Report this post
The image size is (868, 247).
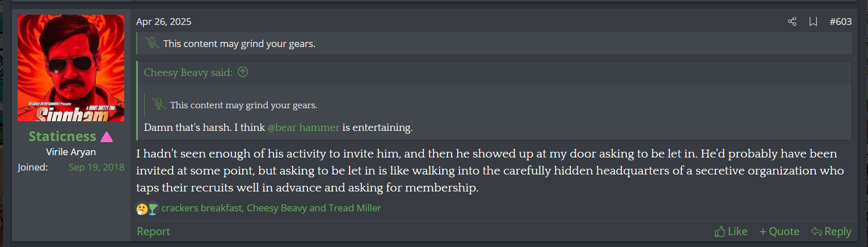(153, 231)
